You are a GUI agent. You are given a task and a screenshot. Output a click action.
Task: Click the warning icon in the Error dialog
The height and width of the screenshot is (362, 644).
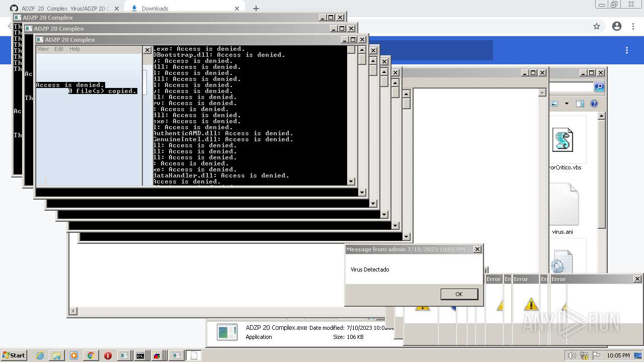[x=531, y=304]
